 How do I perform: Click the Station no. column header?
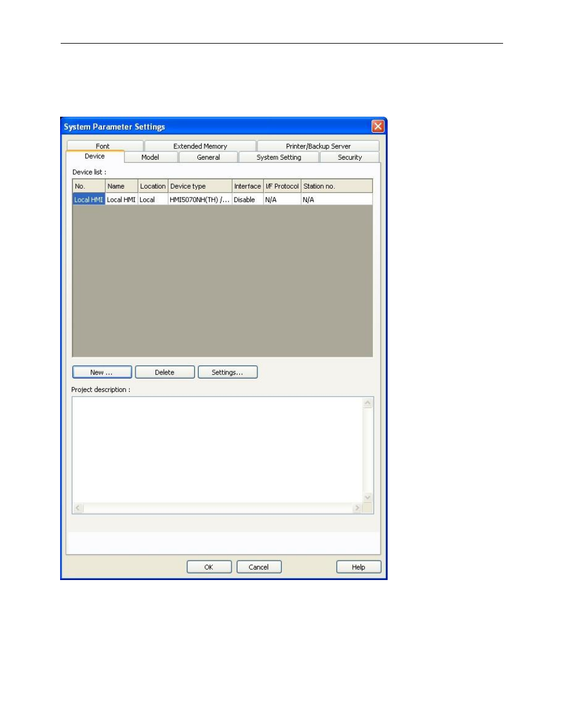click(x=336, y=186)
